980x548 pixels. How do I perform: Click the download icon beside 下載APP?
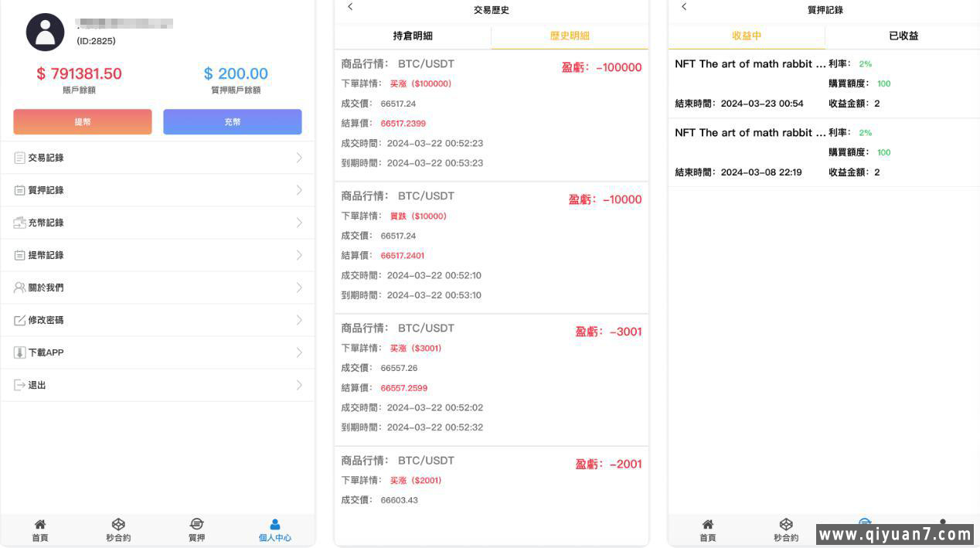[x=17, y=352]
